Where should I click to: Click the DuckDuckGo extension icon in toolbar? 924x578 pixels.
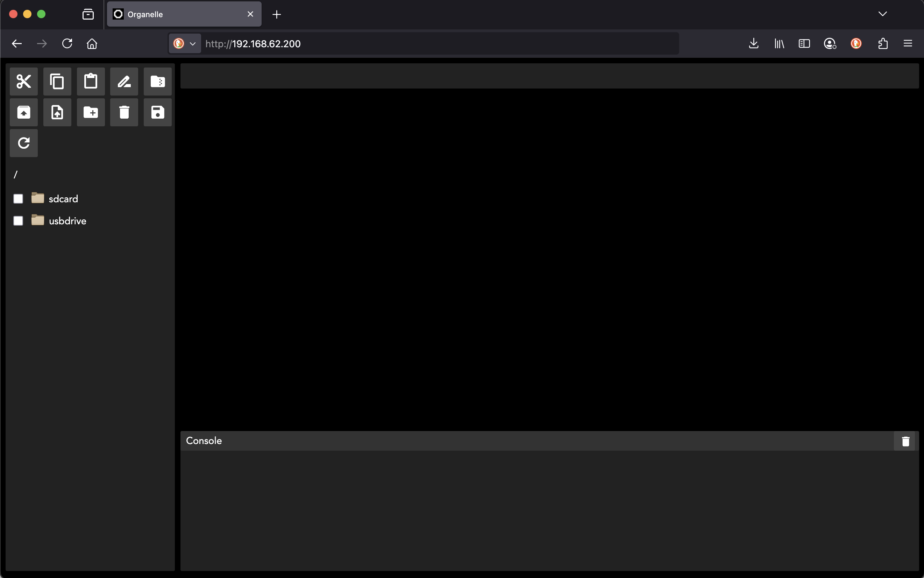tap(856, 44)
